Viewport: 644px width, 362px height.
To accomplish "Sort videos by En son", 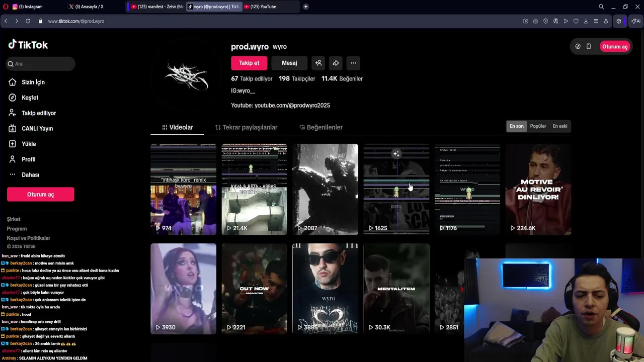I will point(517,126).
